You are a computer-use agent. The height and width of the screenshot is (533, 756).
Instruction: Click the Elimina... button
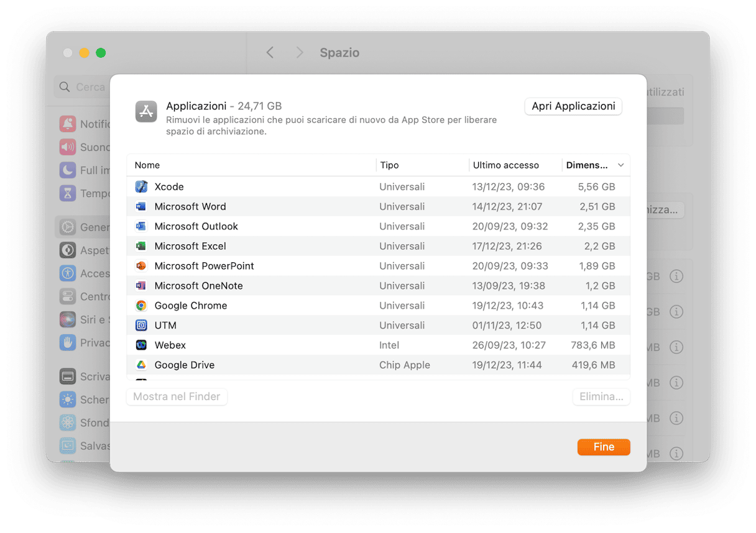601,396
